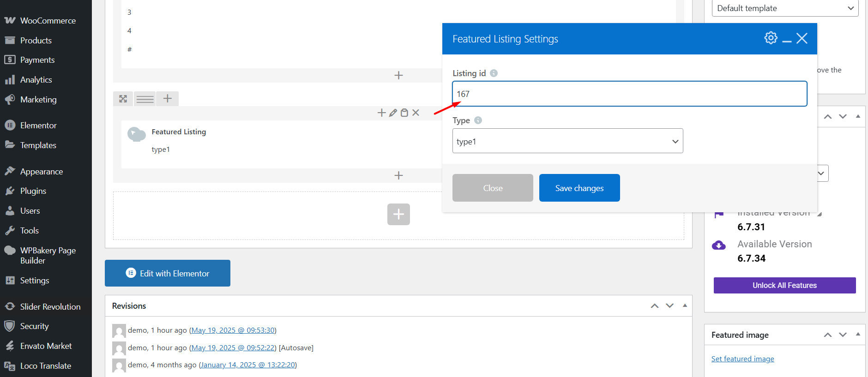This screenshot has width=868, height=377.
Task: Click the Save changes button
Action: (x=579, y=188)
